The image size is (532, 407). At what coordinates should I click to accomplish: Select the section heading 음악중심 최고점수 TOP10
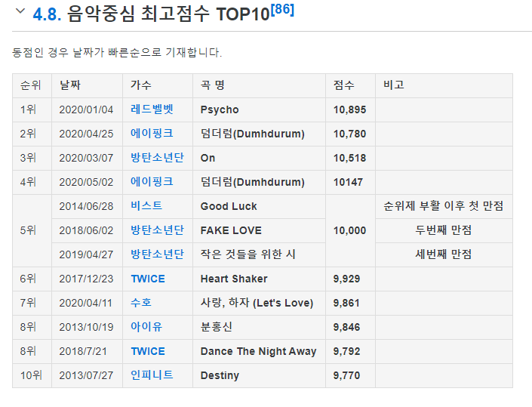pos(168,14)
